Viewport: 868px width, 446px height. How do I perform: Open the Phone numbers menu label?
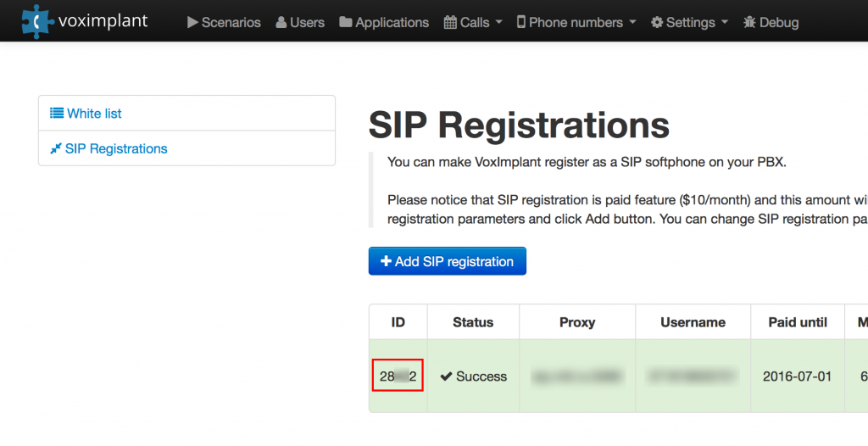click(x=576, y=22)
